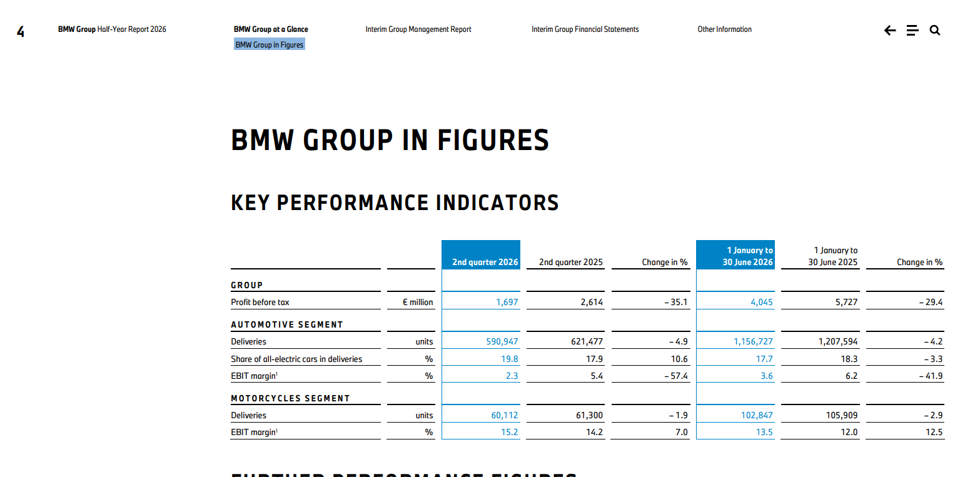Open the search magnifier icon
The image size is (980, 477).
click(x=935, y=30)
